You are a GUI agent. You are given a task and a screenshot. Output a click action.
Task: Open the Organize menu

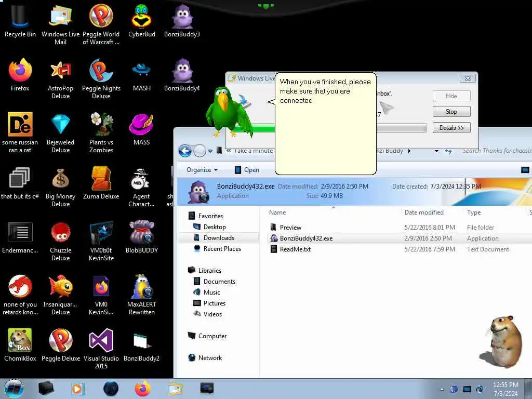click(202, 170)
